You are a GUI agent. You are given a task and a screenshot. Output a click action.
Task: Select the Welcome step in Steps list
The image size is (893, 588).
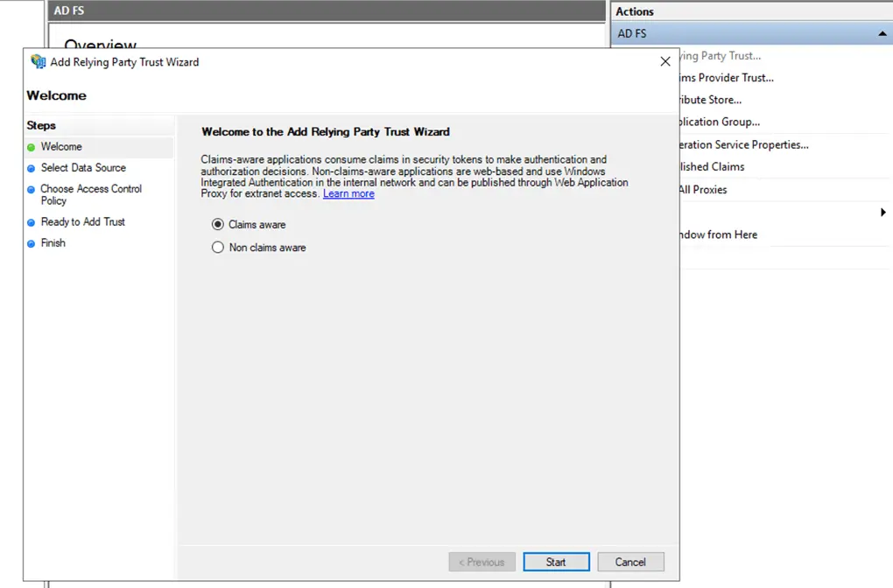click(61, 147)
